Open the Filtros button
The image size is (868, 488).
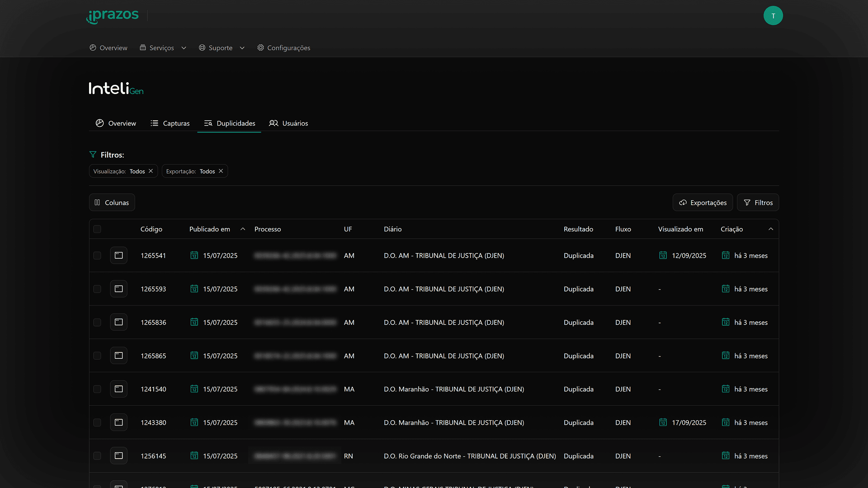[x=758, y=202]
